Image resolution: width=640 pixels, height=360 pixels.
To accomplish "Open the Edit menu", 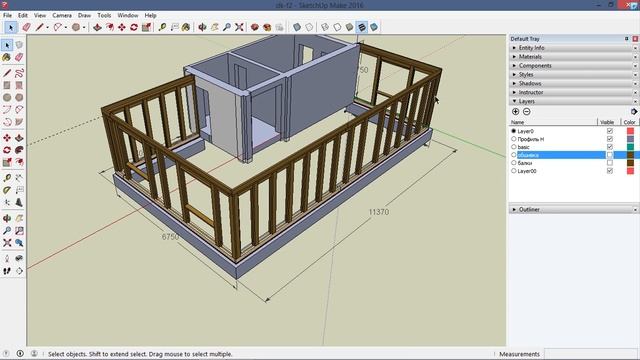I will [x=23, y=15].
